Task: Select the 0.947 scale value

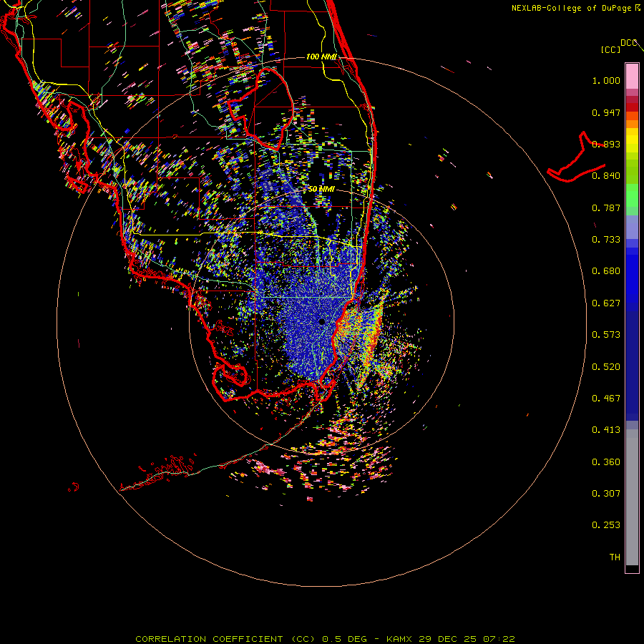Action: pyautogui.click(x=606, y=112)
